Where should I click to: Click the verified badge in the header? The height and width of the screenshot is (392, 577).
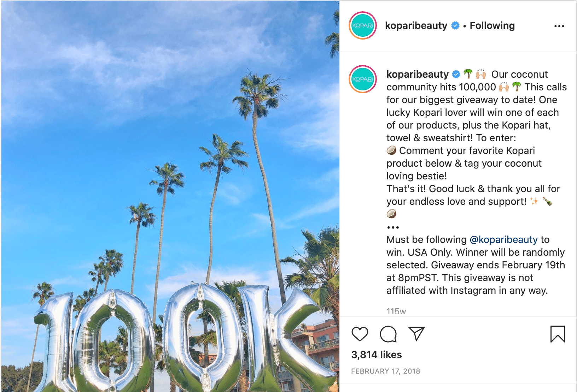pyautogui.click(x=455, y=25)
